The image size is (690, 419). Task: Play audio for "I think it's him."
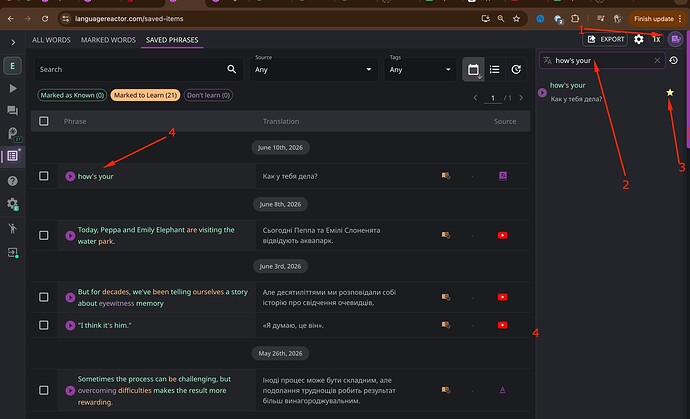pyautogui.click(x=70, y=325)
